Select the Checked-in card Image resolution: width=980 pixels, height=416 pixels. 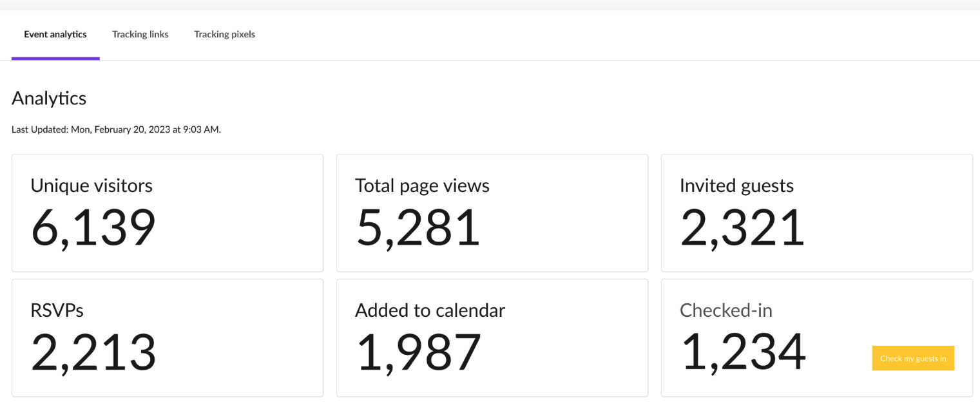[x=817, y=337]
